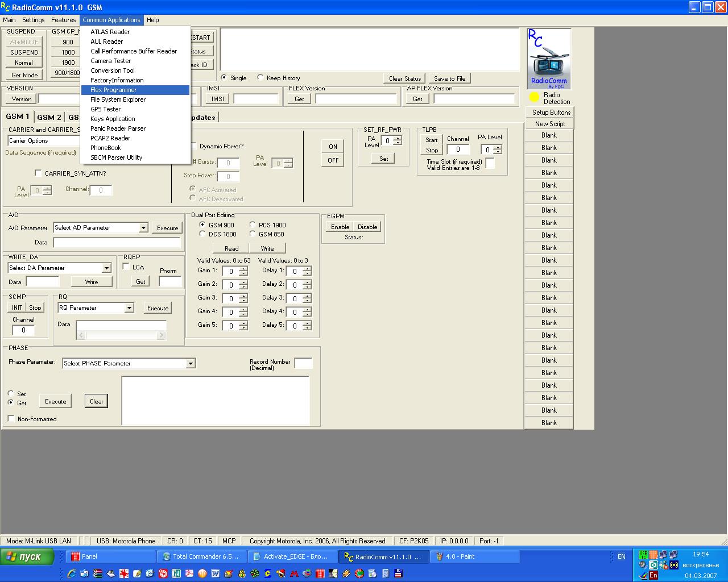Screen dimensions: 728x582
Task: Switch to Panel window in the taskbar
Action: pos(111,556)
